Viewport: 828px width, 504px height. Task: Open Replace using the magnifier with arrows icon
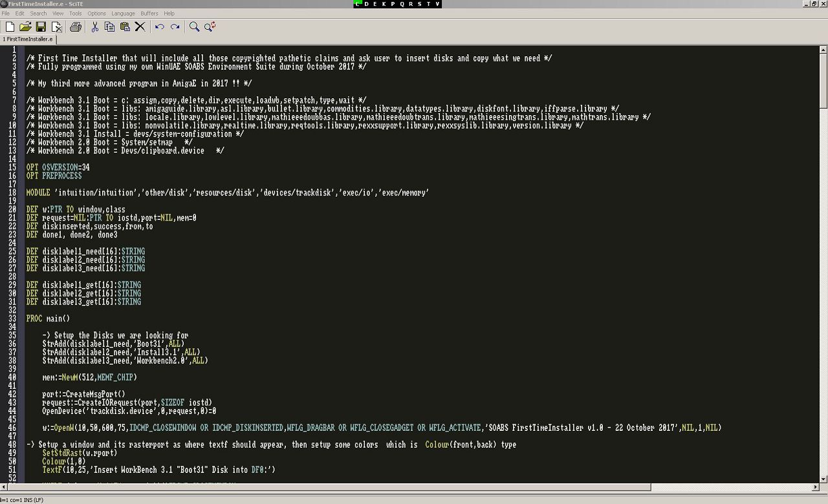210,27
